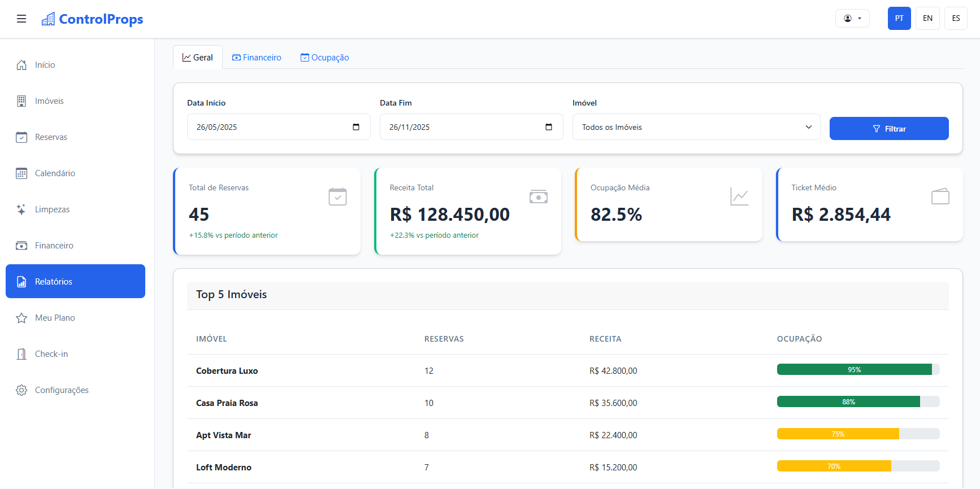Click the Check-in door icon

coord(21,354)
